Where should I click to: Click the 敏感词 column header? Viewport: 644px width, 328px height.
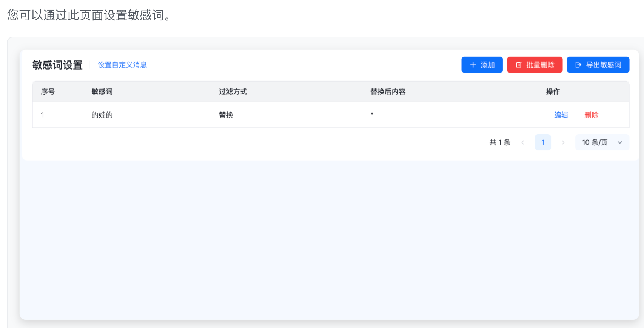coord(102,92)
